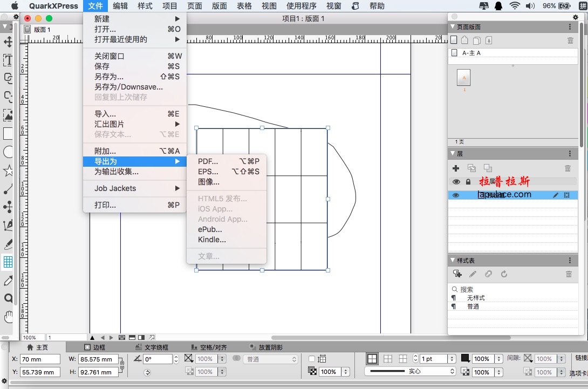Image resolution: width=588 pixels, height=389 pixels.
Task: Click the 搜索 style sheet search field
Action: click(513, 289)
